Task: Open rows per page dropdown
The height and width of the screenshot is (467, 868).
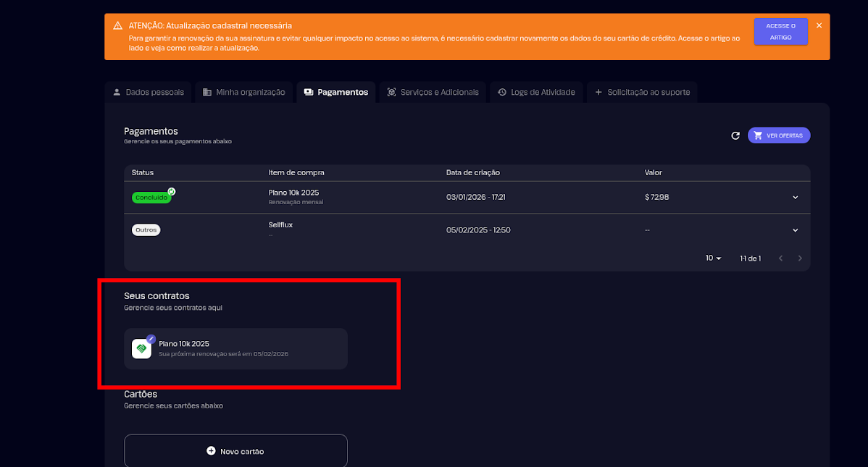Action: tap(714, 258)
